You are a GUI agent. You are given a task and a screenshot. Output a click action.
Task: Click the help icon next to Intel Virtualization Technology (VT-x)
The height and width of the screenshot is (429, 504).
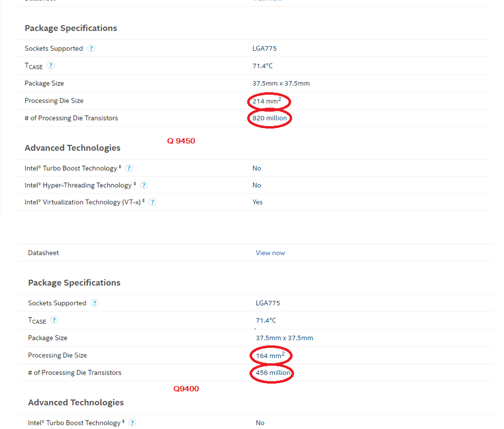click(153, 202)
